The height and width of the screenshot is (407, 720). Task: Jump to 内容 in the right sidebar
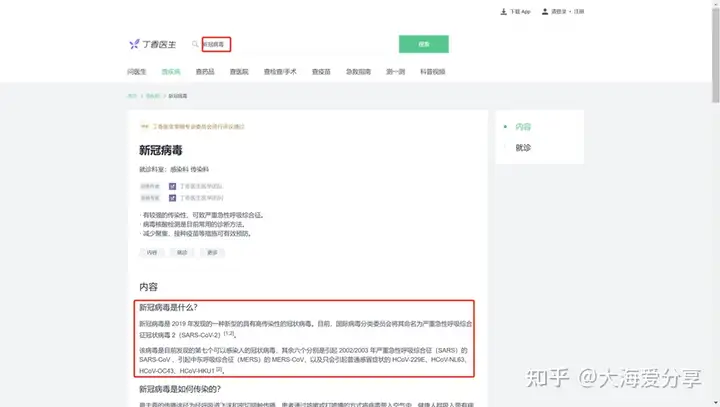(523, 127)
